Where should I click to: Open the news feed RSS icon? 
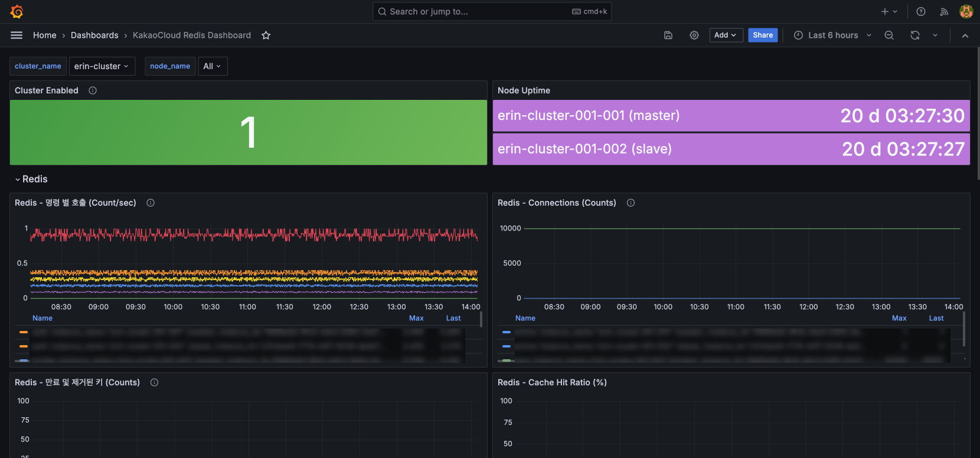click(944, 11)
